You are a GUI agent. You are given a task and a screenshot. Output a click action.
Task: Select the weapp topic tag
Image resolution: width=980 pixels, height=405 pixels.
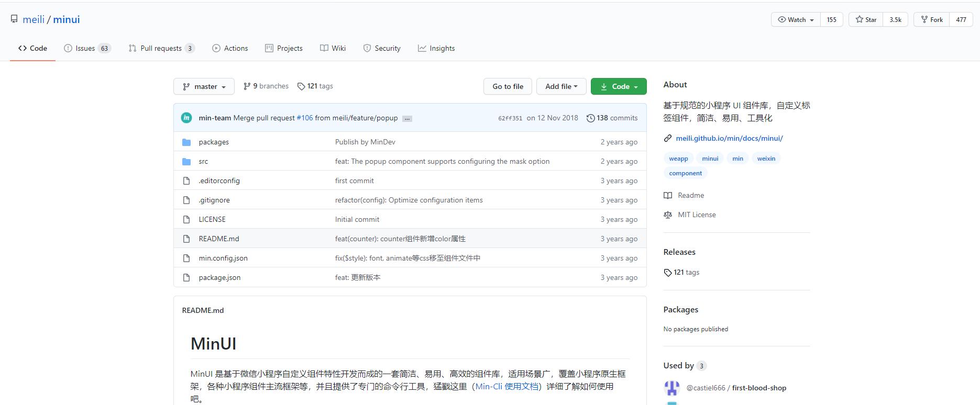678,159
